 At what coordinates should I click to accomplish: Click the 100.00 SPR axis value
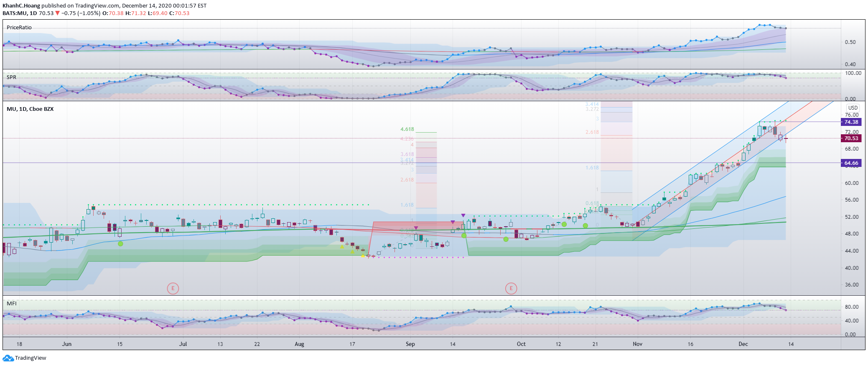pyautogui.click(x=853, y=73)
